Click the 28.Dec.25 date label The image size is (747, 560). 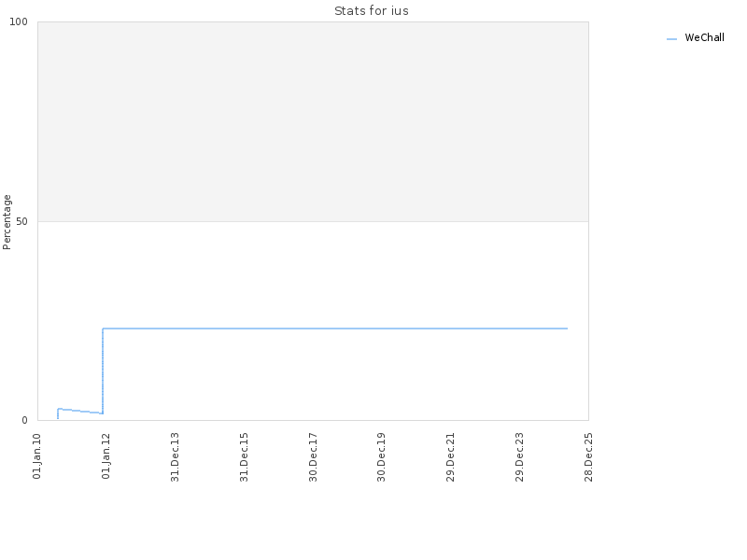pyautogui.click(x=589, y=457)
